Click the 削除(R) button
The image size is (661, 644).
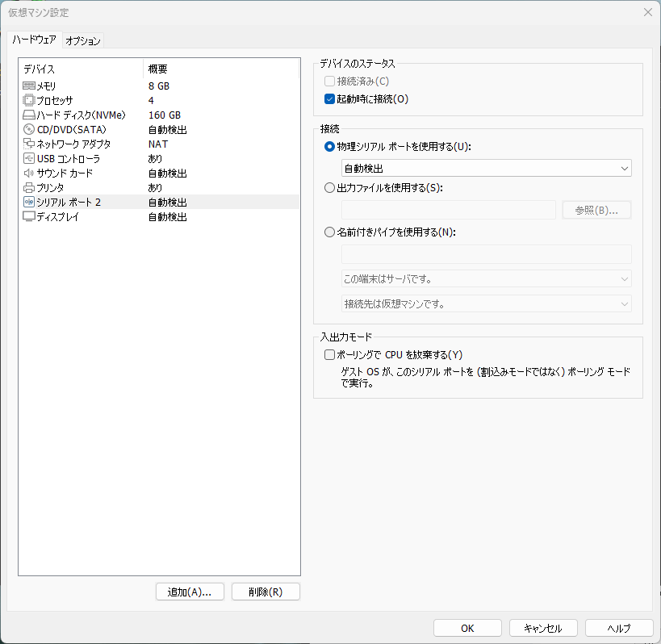click(x=266, y=592)
